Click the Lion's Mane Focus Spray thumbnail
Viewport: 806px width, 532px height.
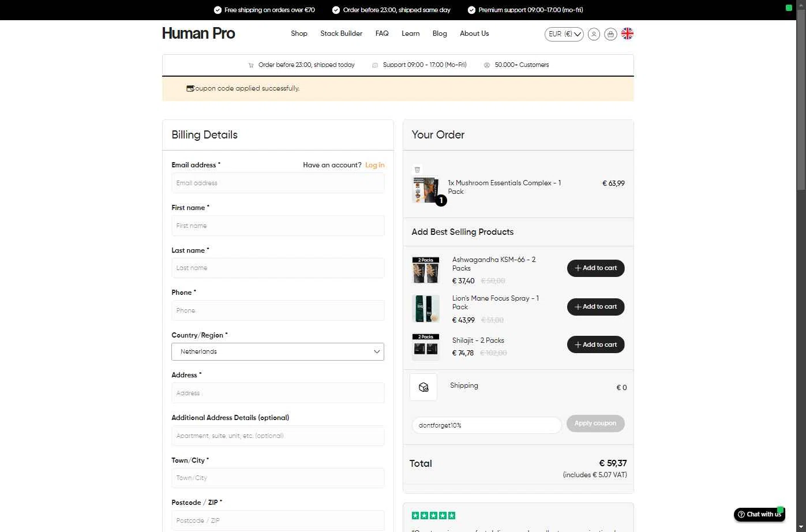tap(426, 309)
